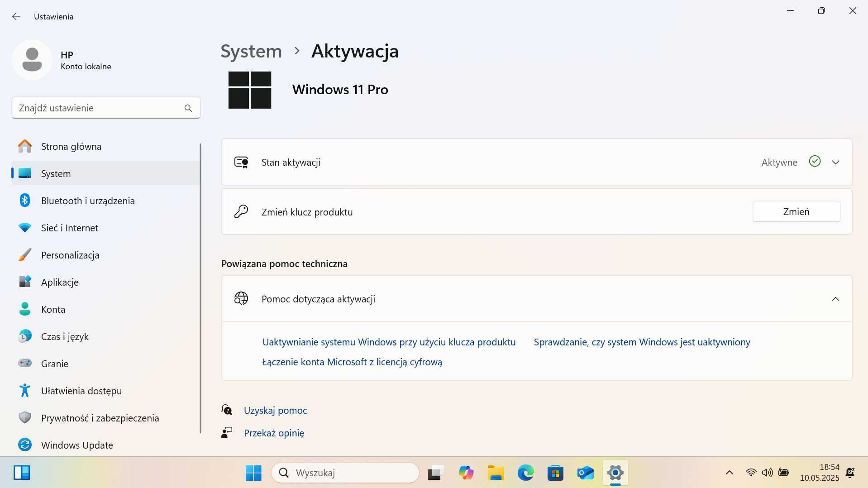Open Uaktywnianie systemu Windows przy użyciu klucza link

point(389,342)
